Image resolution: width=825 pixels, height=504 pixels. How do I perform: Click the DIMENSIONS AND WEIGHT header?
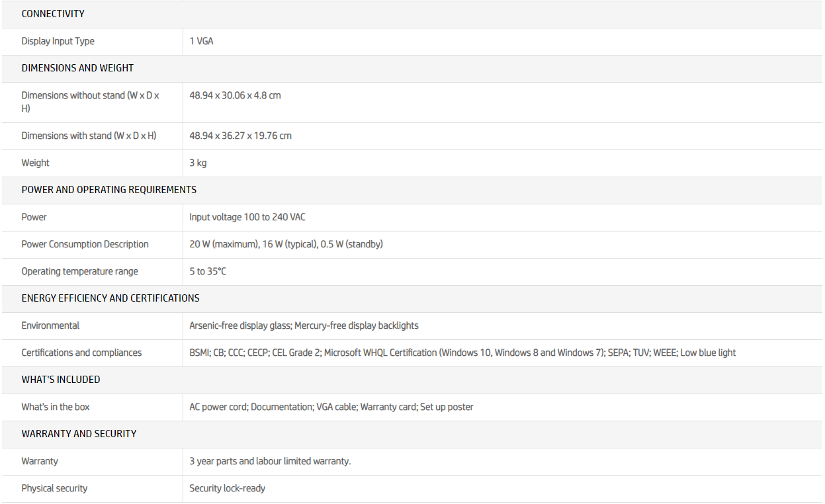click(77, 68)
